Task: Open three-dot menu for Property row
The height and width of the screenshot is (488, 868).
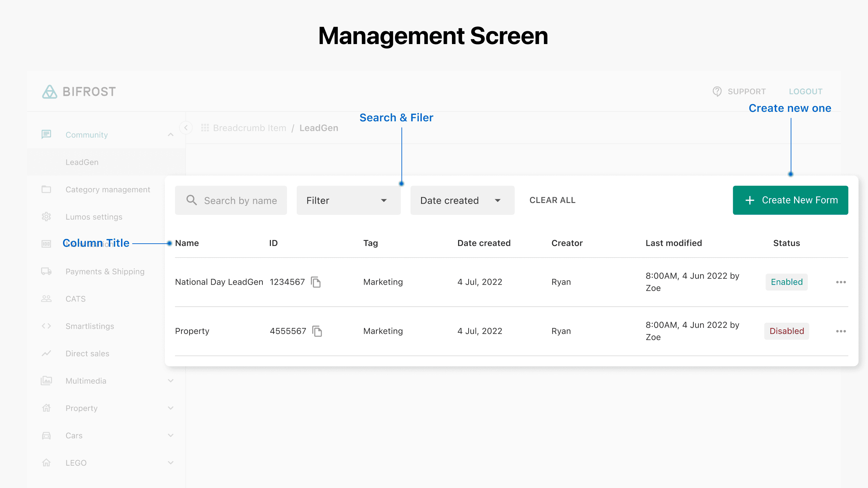Action: [841, 331]
